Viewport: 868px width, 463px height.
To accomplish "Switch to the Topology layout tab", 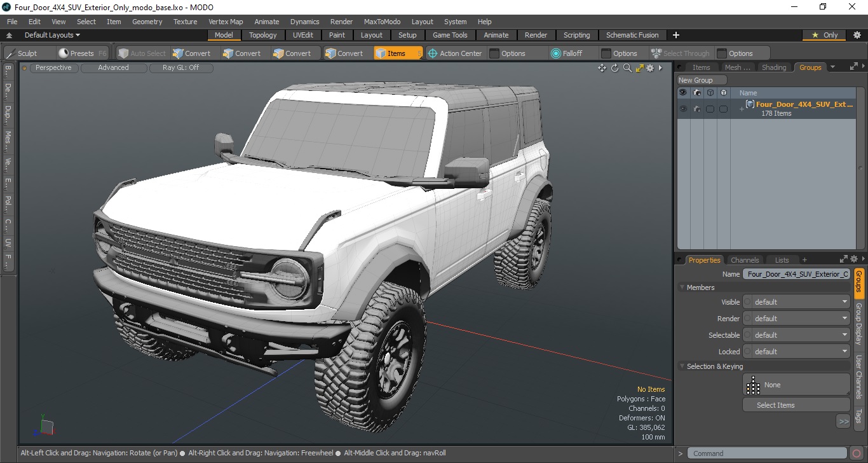I will tap(262, 35).
